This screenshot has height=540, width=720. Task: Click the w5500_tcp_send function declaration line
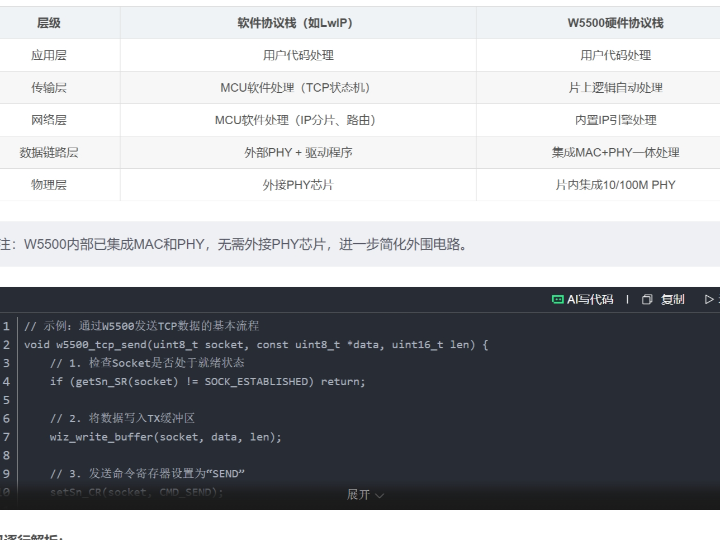point(256,344)
